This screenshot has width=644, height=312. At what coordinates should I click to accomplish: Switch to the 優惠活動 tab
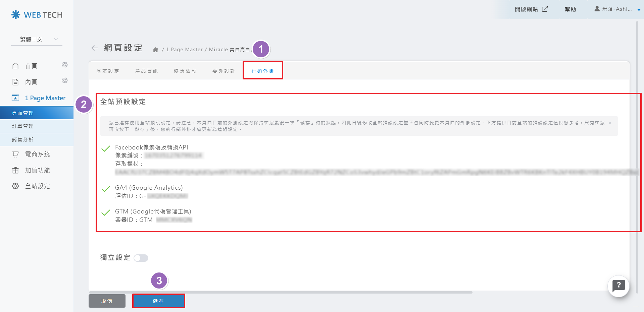click(185, 71)
